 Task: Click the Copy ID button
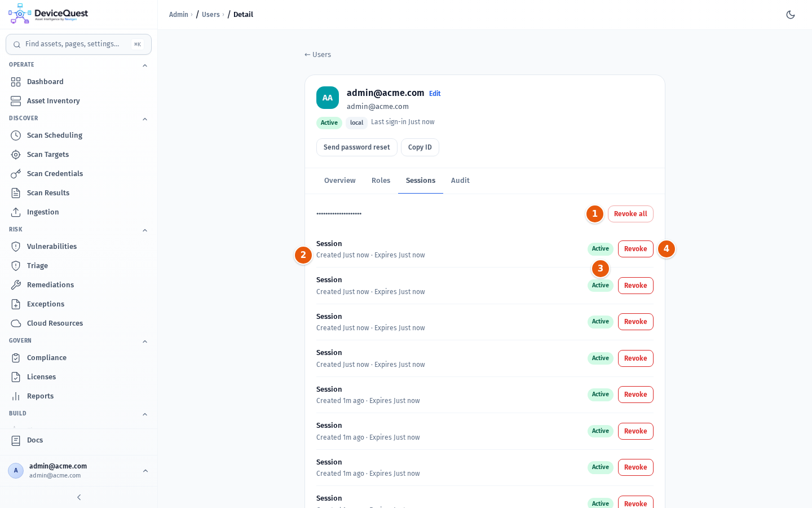coord(420,147)
